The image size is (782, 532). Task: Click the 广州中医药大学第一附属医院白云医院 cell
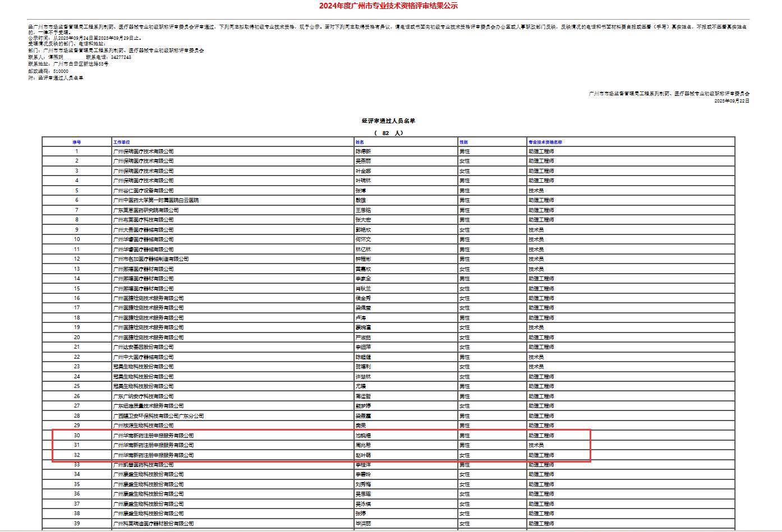tap(156, 200)
